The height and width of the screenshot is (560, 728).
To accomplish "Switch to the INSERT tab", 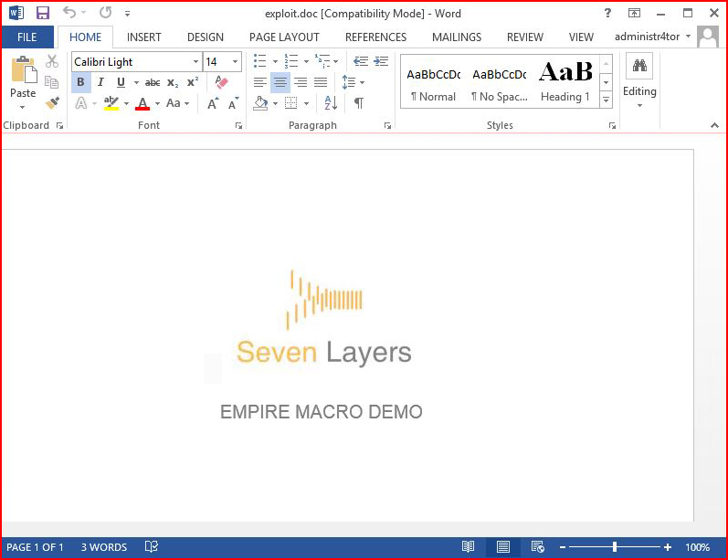I will (x=144, y=37).
